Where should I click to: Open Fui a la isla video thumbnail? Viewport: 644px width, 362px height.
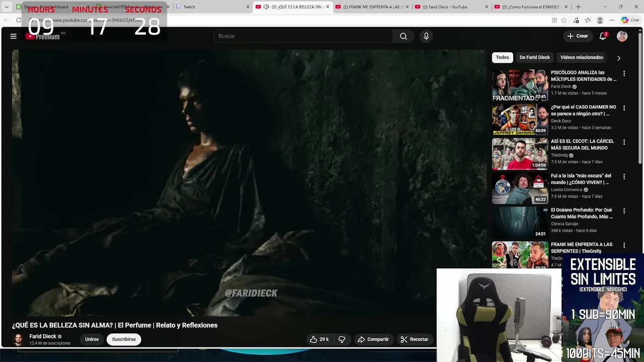click(520, 189)
